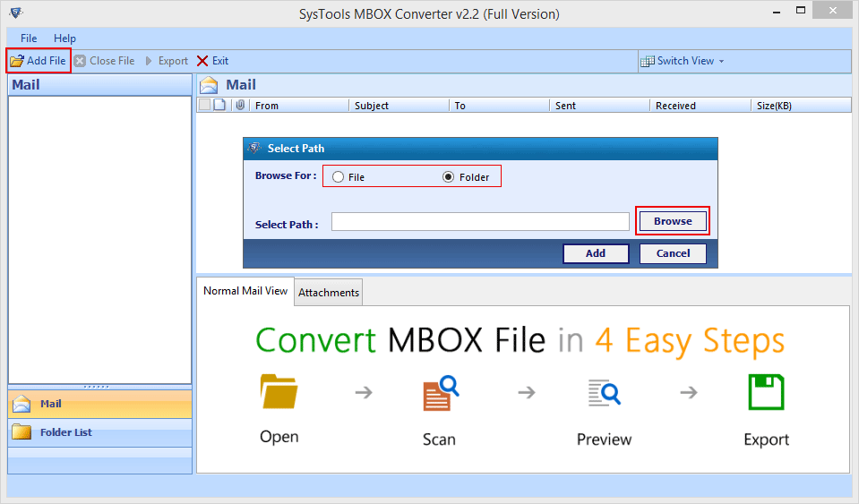Viewport: 859px width, 504px height.
Task: Open the Switch View dropdown arrow
Action: [x=721, y=61]
